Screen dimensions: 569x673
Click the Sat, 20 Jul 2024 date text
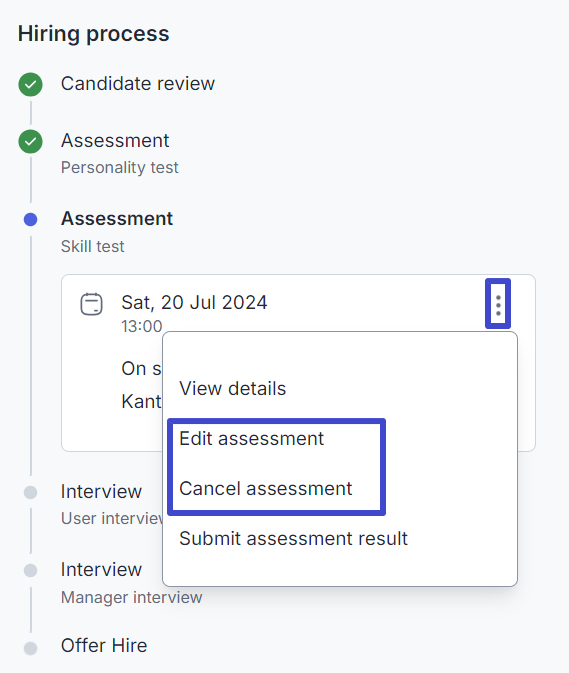pyautogui.click(x=194, y=303)
